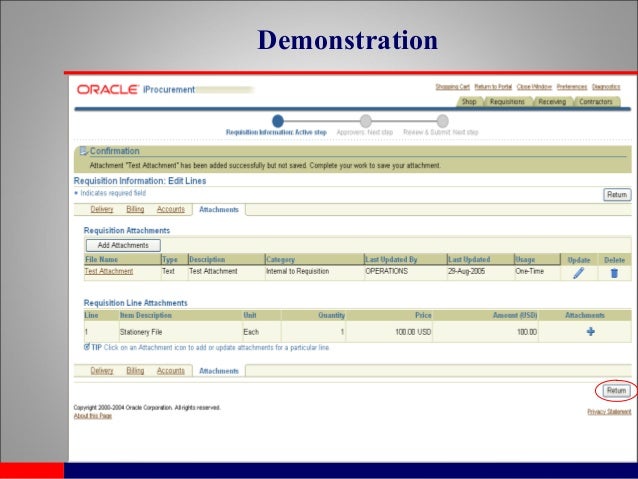This screenshot has height=479, width=638.
Task: Open the top Accounts subtab
Action: point(170,209)
